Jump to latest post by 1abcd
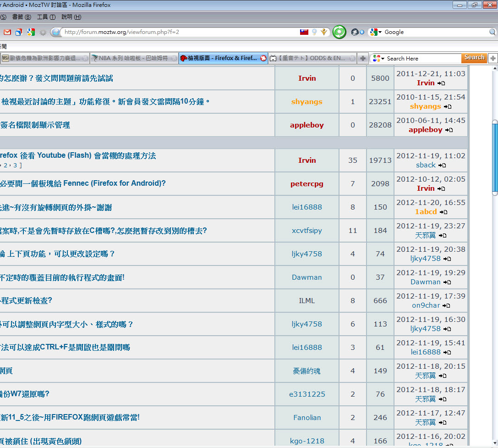 443,212
